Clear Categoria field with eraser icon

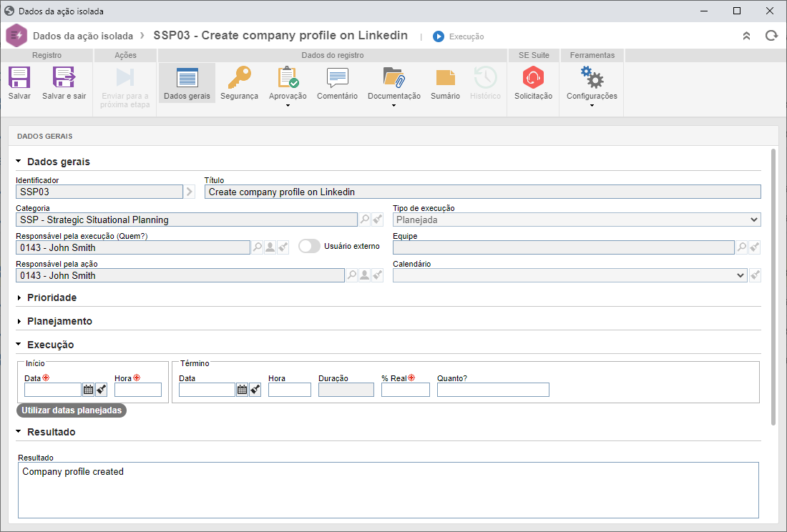click(x=378, y=219)
